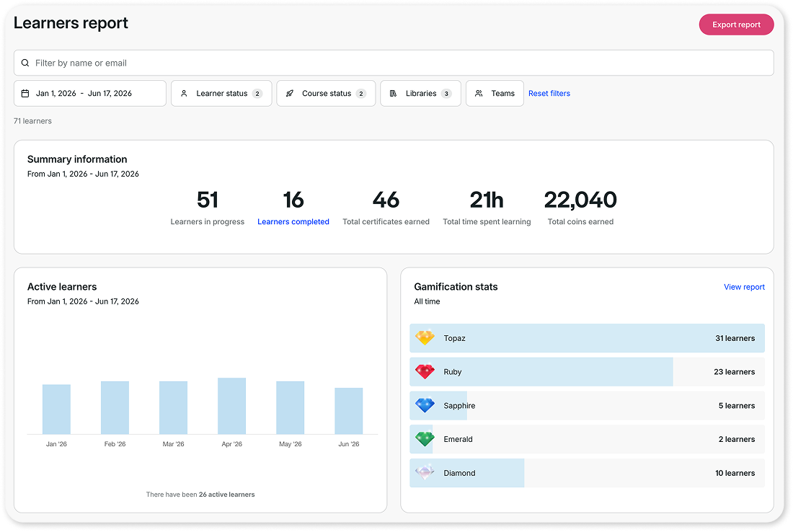Image resolution: width=793 pixels, height=532 pixels.
Task: Click the 21h Total time spent value
Action: [x=487, y=200]
